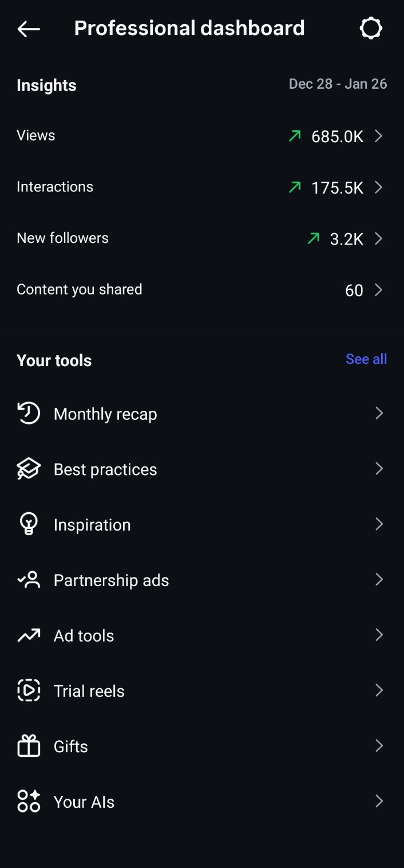Tap the Partnership ads person icon
The width and height of the screenshot is (404, 868).
pyautogui.click(x=29, y=580)
